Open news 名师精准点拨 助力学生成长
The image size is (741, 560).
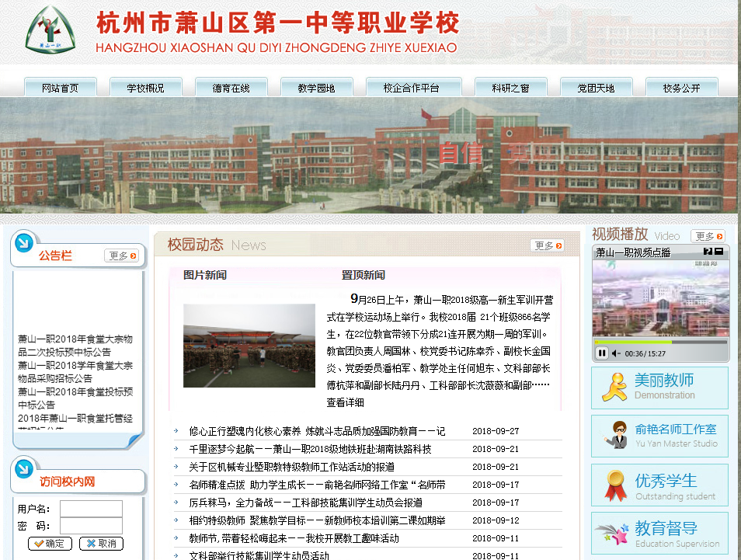click(x=317, y=485)
